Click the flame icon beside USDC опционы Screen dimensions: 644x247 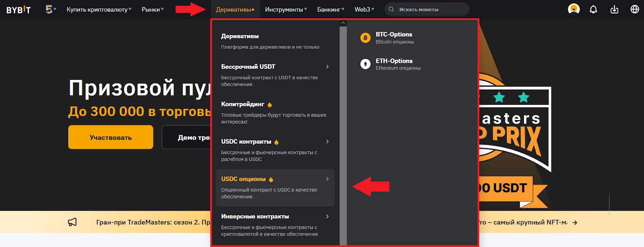pyautogui.click(x=271, y=180)
